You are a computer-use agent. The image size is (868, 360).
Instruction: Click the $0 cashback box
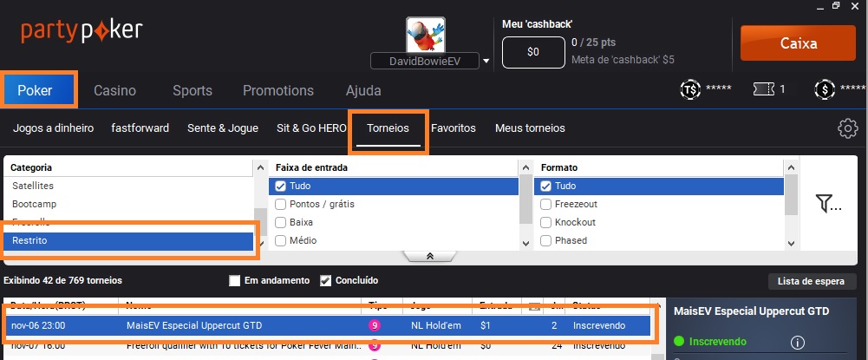click(532, 52)
